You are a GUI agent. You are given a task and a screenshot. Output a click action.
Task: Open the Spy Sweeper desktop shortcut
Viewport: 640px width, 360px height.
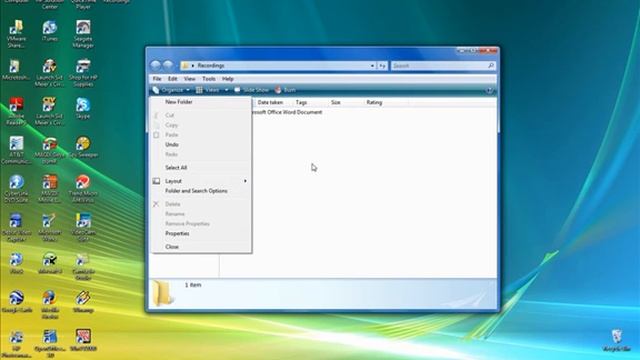pyautogui.click(x=83, y=147)
